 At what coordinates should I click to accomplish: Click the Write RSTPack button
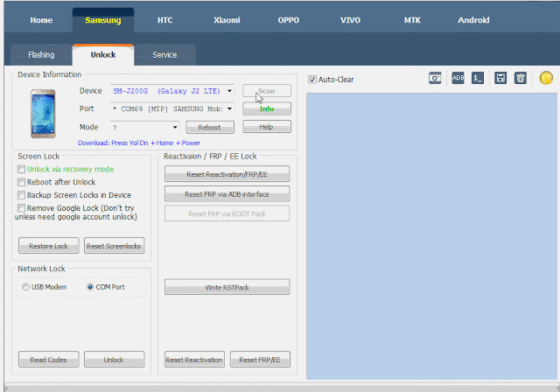point(227,287)
